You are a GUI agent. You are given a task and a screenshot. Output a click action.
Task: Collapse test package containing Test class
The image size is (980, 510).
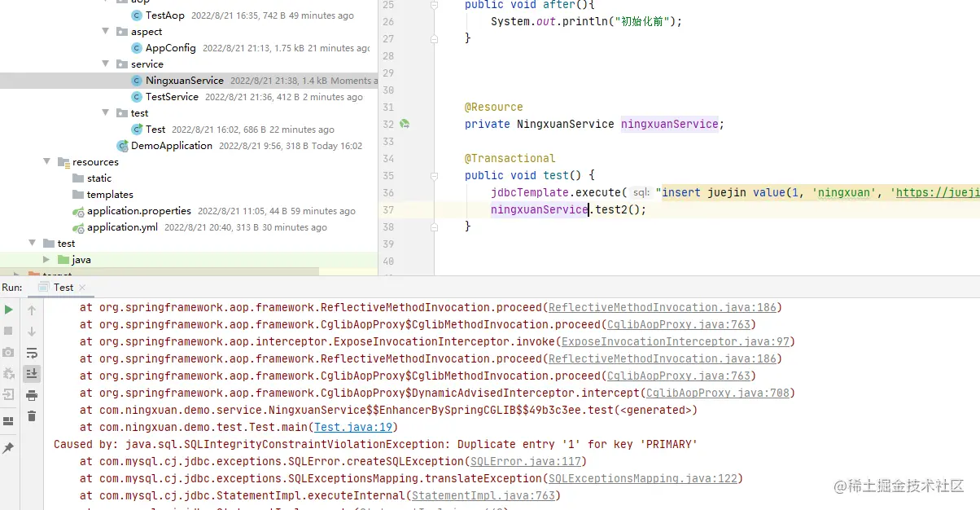[x=105, y=112]
